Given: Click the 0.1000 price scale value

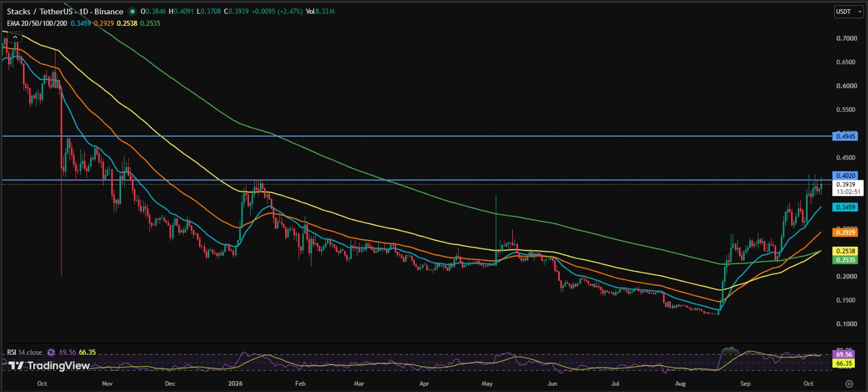Looking at the screenshot, I should [846, 324].
